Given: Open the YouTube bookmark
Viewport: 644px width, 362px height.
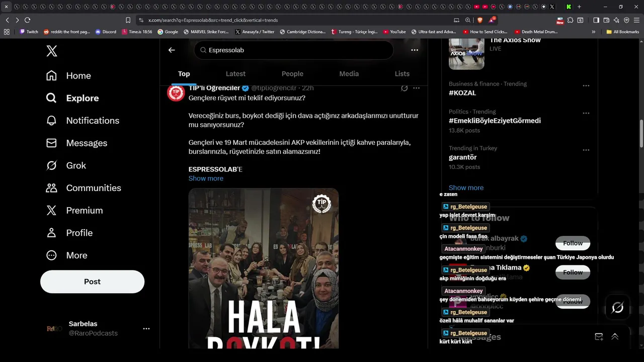Looking at the screenshot, I should pyautogui.click(x=394, y=32).
